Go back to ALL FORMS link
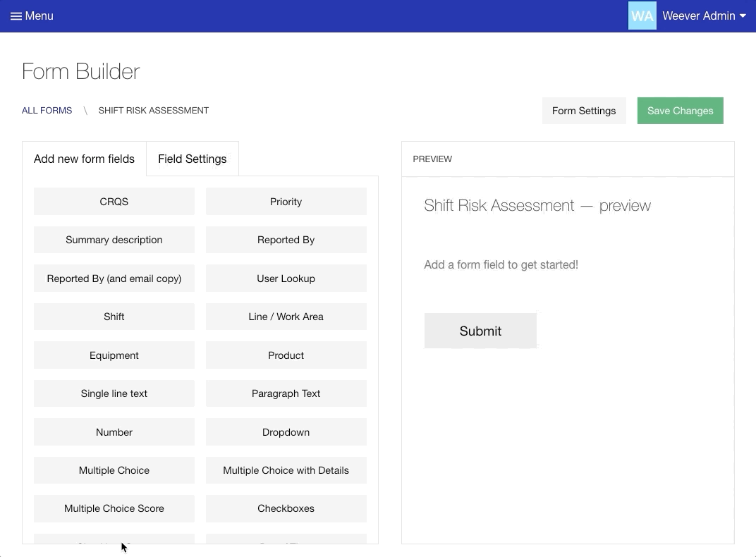756x557 pixels. pos(47,111)
